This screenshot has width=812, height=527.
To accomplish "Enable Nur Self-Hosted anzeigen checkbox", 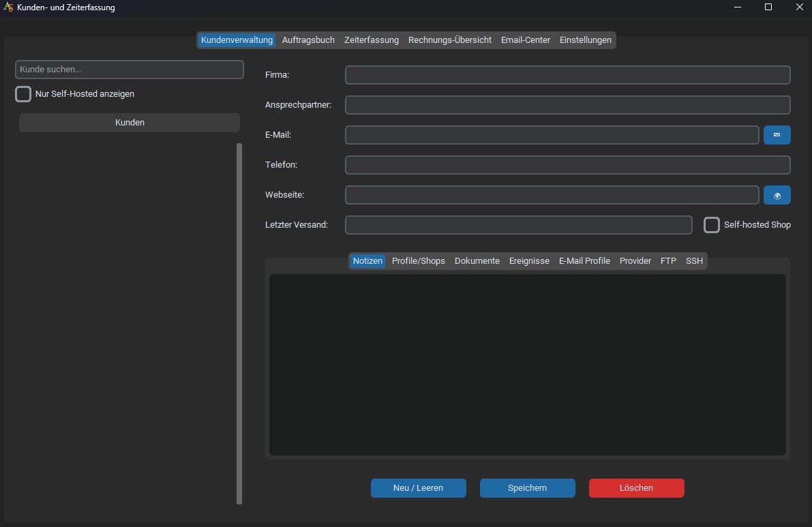I will point(23,93).
